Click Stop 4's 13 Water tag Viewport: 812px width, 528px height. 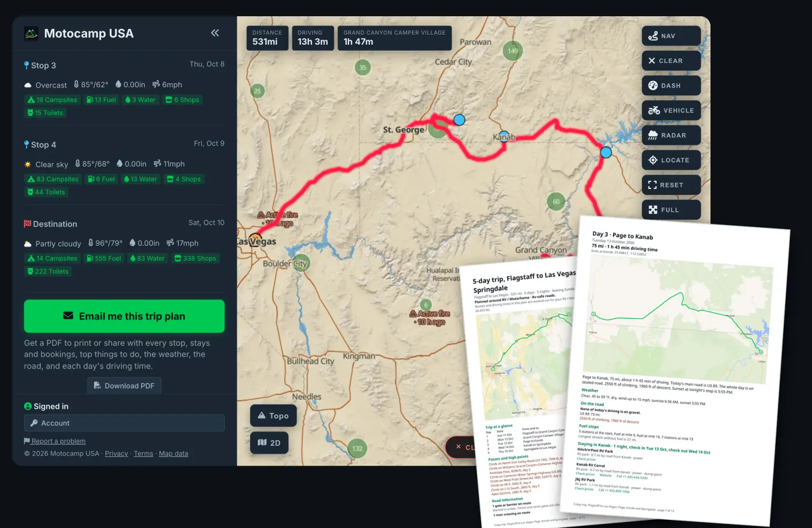pyautogui.click(x=141, y=179)
